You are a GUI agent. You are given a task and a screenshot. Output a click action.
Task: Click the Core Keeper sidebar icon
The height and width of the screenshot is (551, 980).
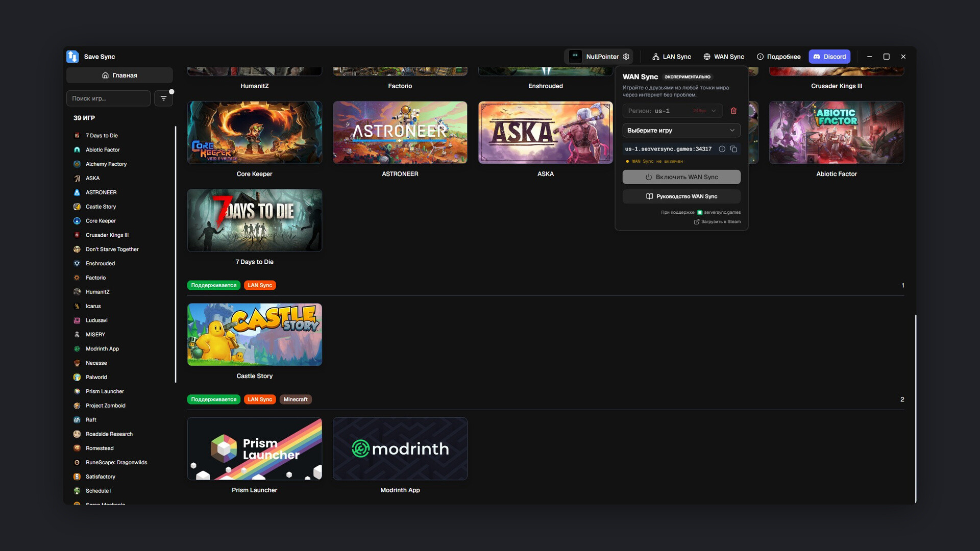pyautogui.click(x=77, y=221)
